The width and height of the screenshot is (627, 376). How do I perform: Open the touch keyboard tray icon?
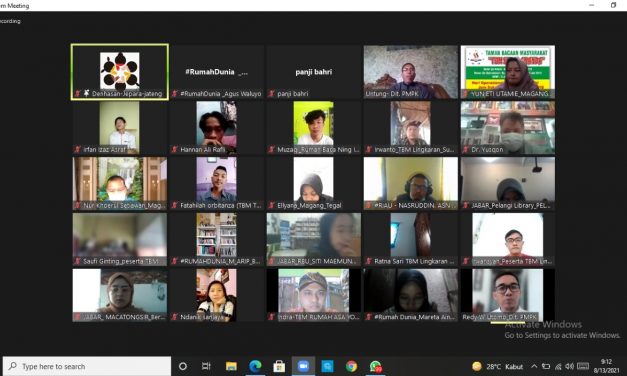(583, 366)
